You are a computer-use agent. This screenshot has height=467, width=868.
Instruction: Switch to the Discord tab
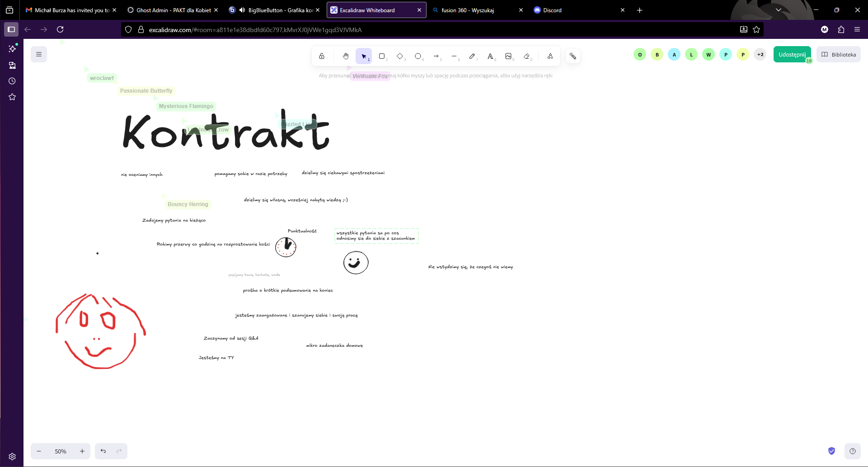pos(552,10)
